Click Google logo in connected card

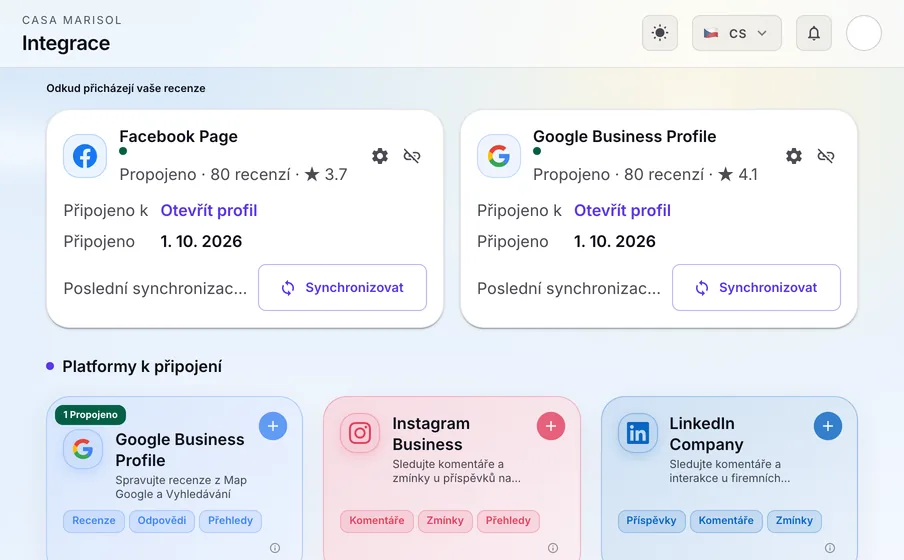pyautogui.click(x=499, y=156)
